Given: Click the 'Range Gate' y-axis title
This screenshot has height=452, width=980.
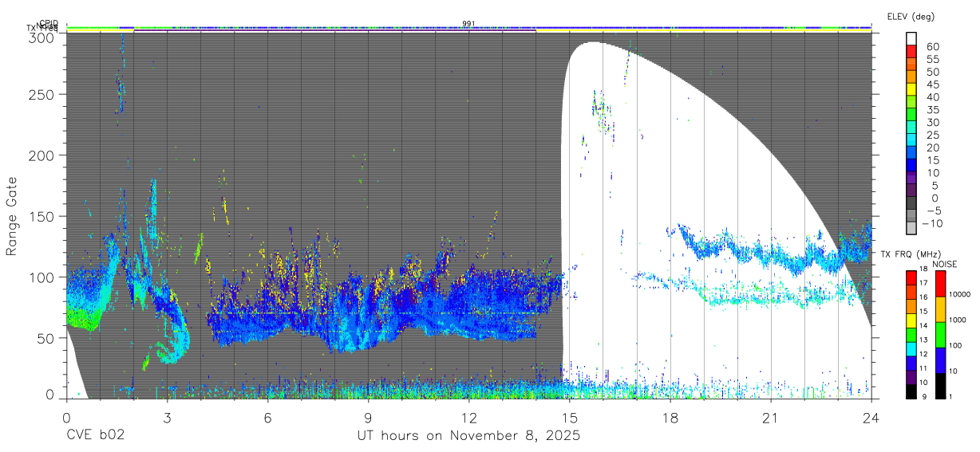Looking at the screenshot, I should point(13,216).
